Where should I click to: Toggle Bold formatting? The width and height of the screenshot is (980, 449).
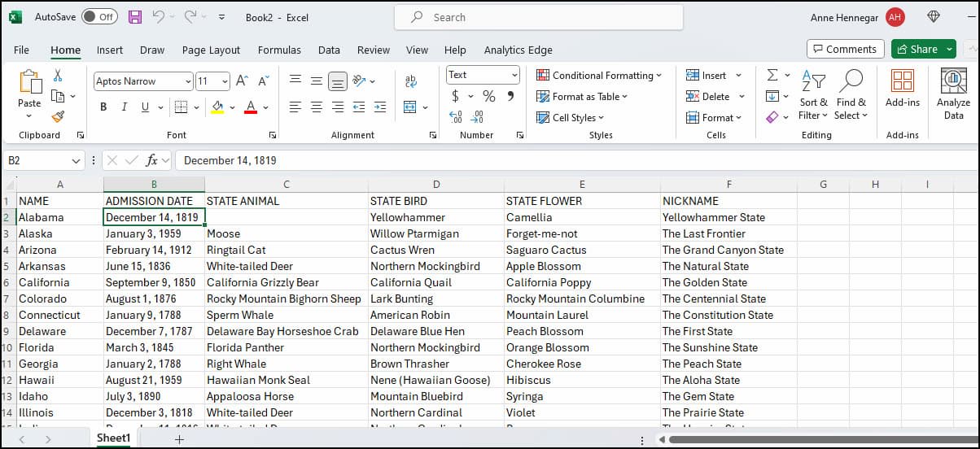(x=103, y=107)
